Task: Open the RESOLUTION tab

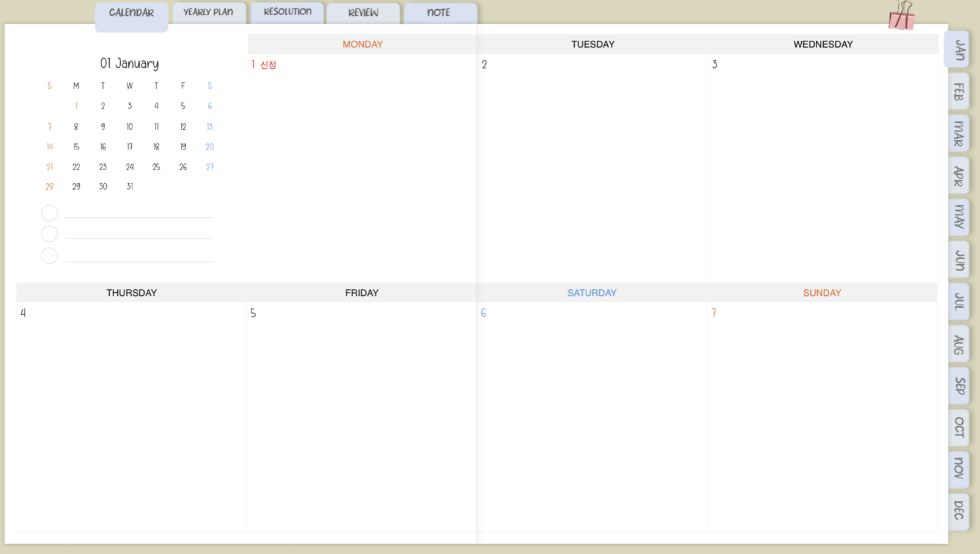Action: pyautogui.click(x=287, y=13)
